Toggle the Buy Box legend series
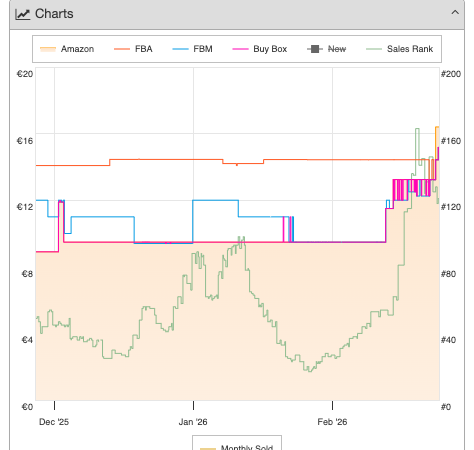 tap(259, 49)
